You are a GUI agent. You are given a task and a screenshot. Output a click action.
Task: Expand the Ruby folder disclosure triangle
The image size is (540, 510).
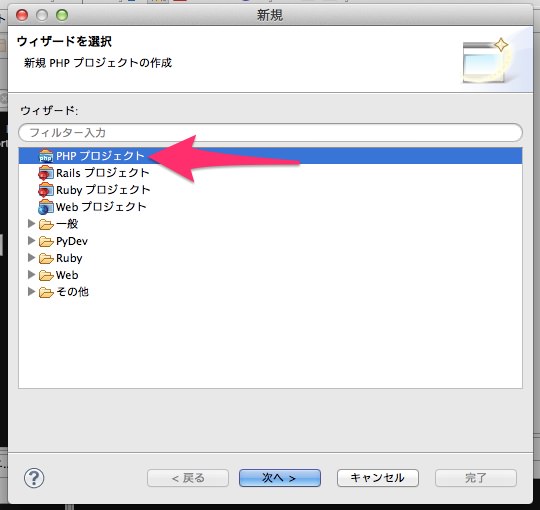(31, 258)
